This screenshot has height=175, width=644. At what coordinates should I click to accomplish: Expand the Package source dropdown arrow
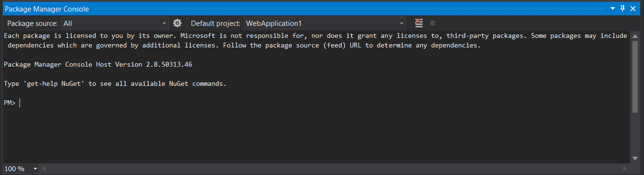point(164,23)
